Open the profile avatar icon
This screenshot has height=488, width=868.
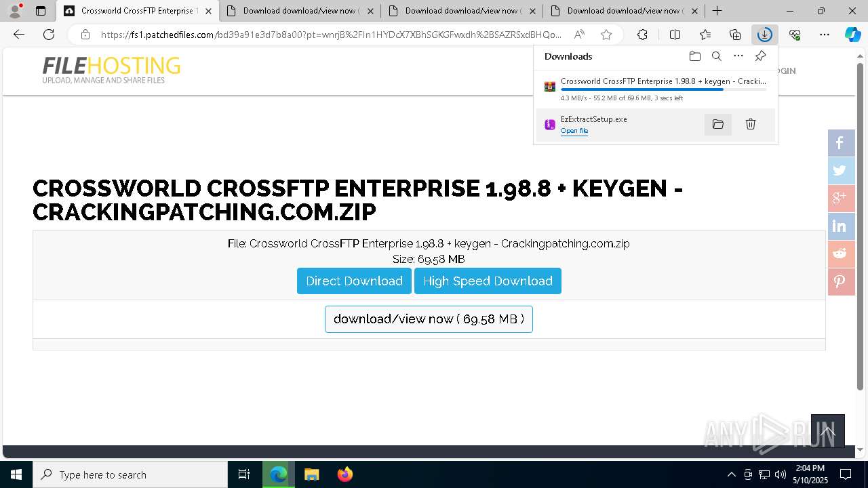point(15,11)
